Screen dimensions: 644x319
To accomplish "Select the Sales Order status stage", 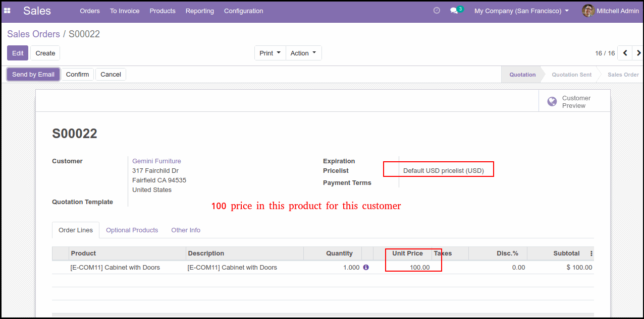I will pyautogui.click(x=623, y=75).
